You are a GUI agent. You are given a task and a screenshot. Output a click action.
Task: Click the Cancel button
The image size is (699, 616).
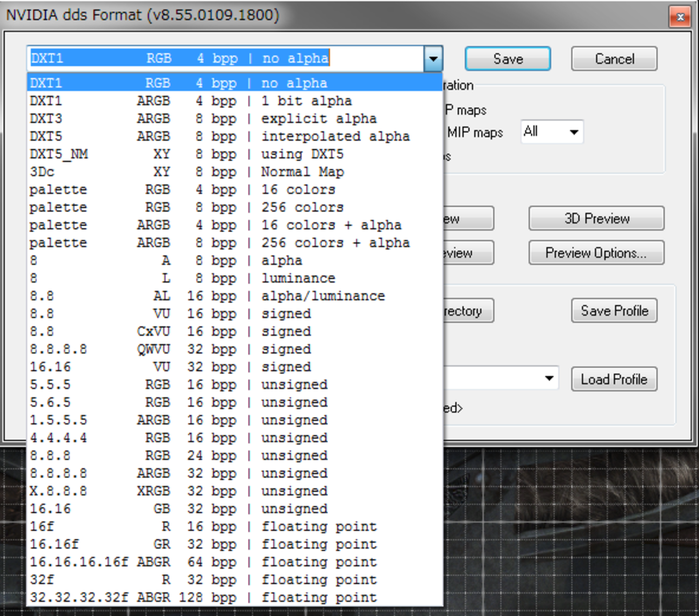[x=614, y=59]
